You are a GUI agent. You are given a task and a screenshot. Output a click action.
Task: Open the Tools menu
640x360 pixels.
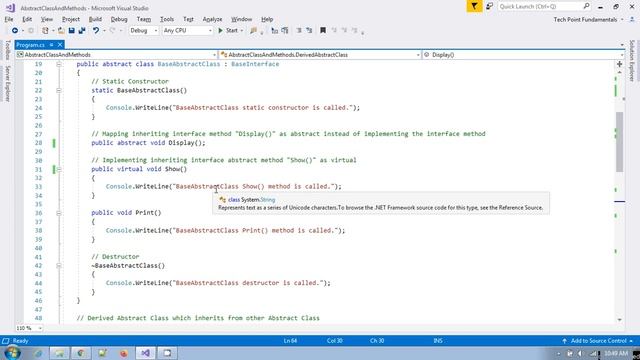click(x=167, y=19)
